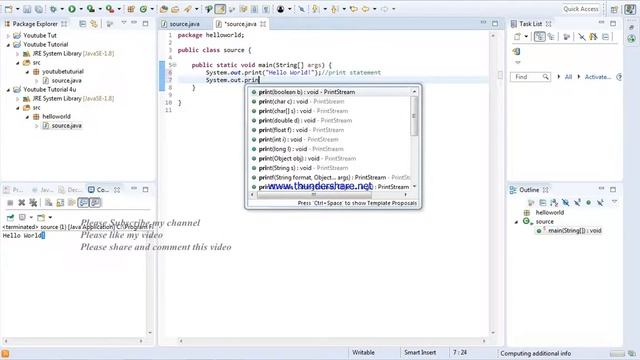Click Remove All Terminated Launches double-X icon
Screen dimensions: 640x360
[x=33, y=202]
